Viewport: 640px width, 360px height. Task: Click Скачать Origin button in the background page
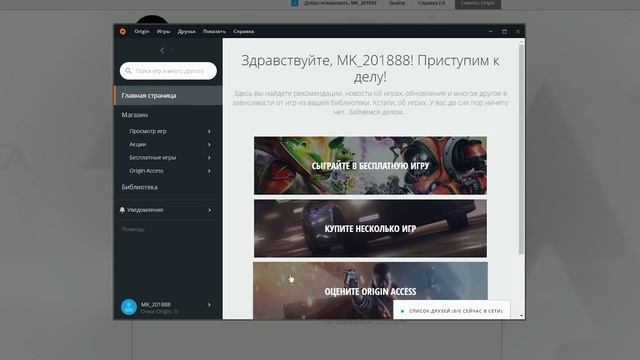[x=478, y=3]
